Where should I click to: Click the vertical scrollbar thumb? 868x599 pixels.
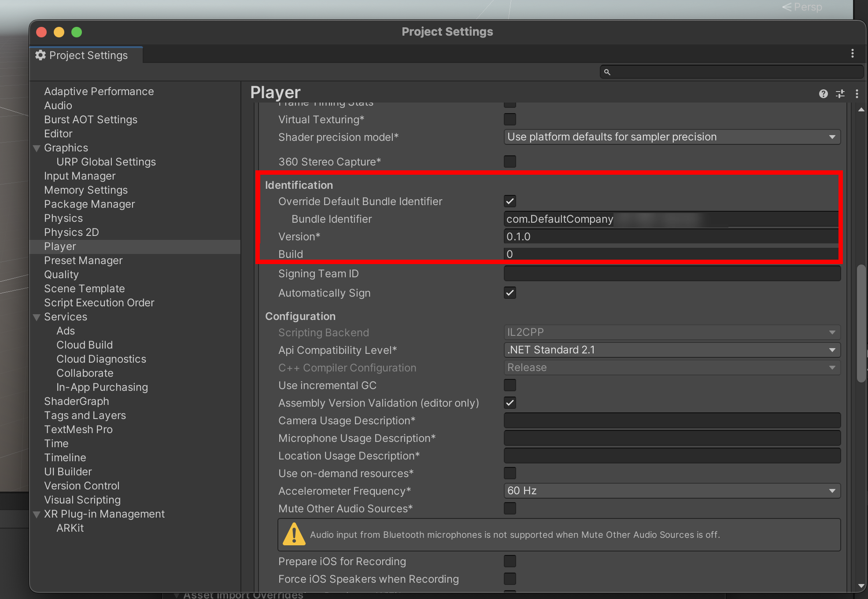click(x=861, y=323)
